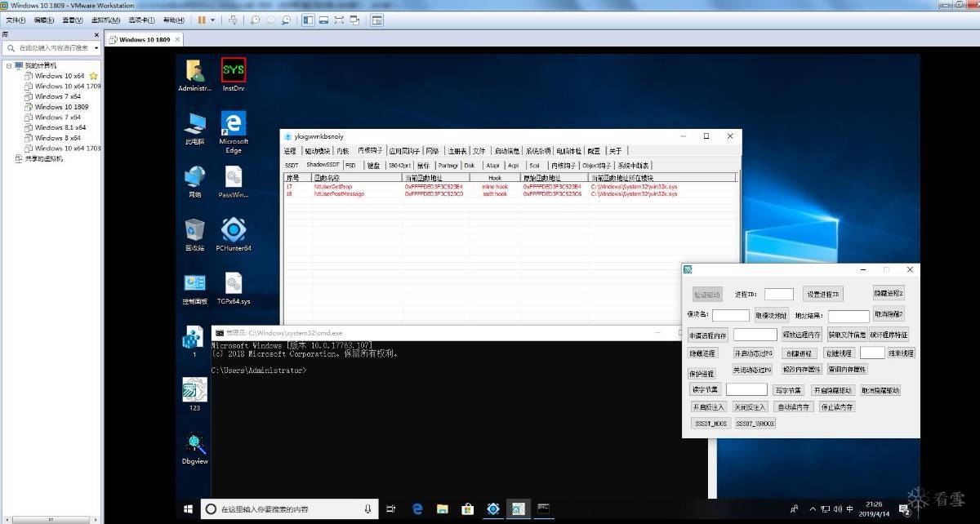Select the desktop icon labeled 123
The image size is (980, 524).
(x=194, y=395)
